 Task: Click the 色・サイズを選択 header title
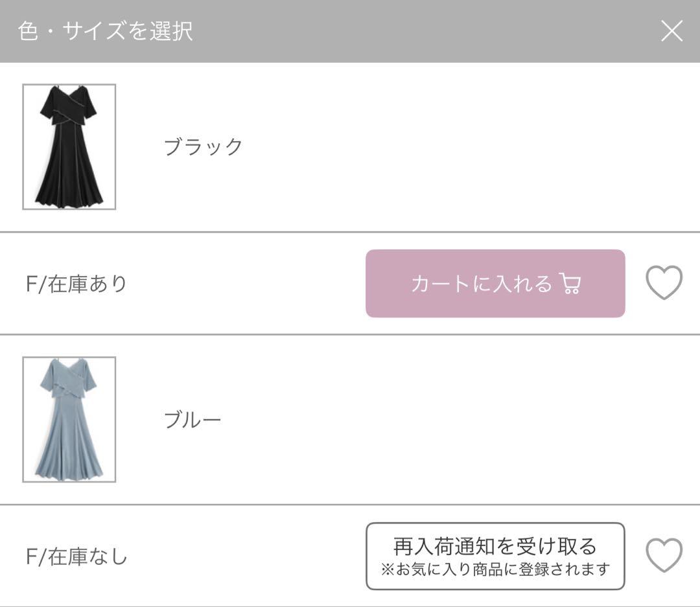106,31
